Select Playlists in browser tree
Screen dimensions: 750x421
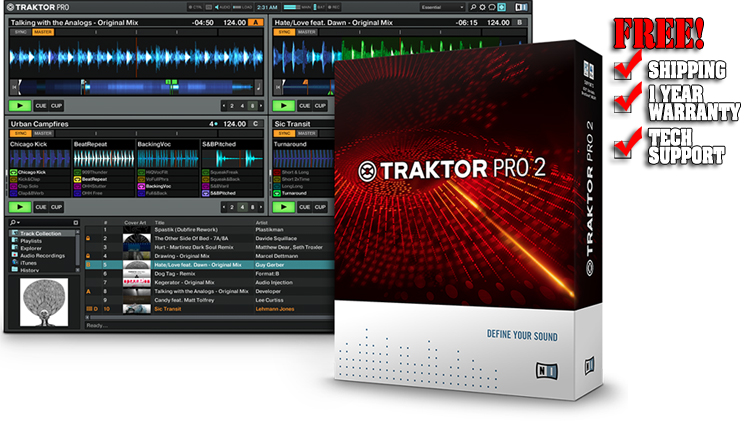31,241
